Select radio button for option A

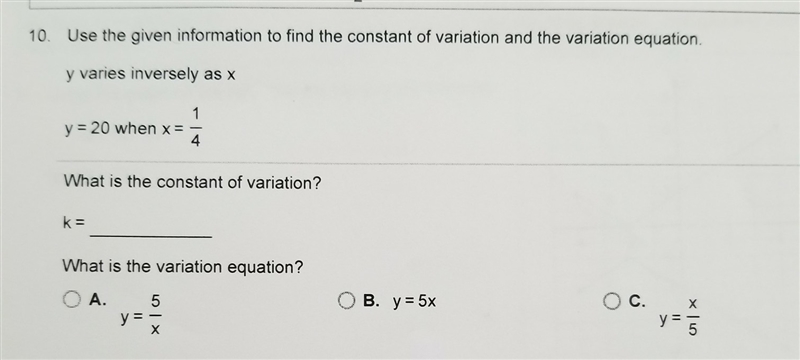[72, 299]
